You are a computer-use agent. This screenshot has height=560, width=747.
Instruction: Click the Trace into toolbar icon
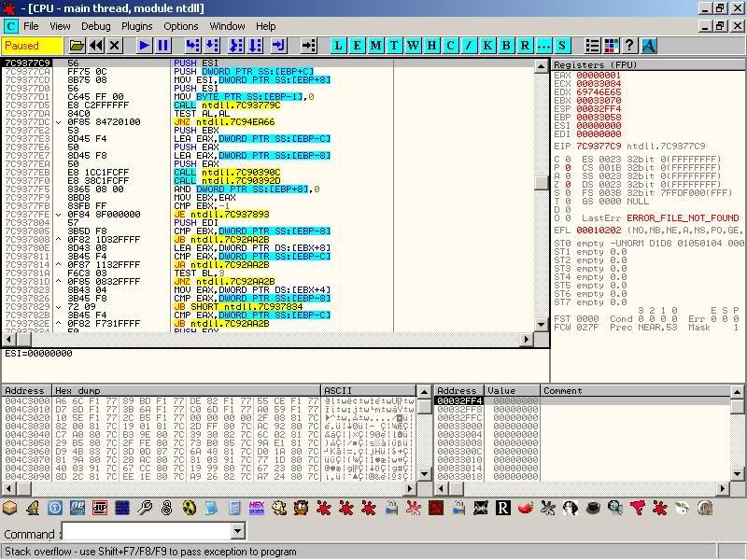pos(236,45)
